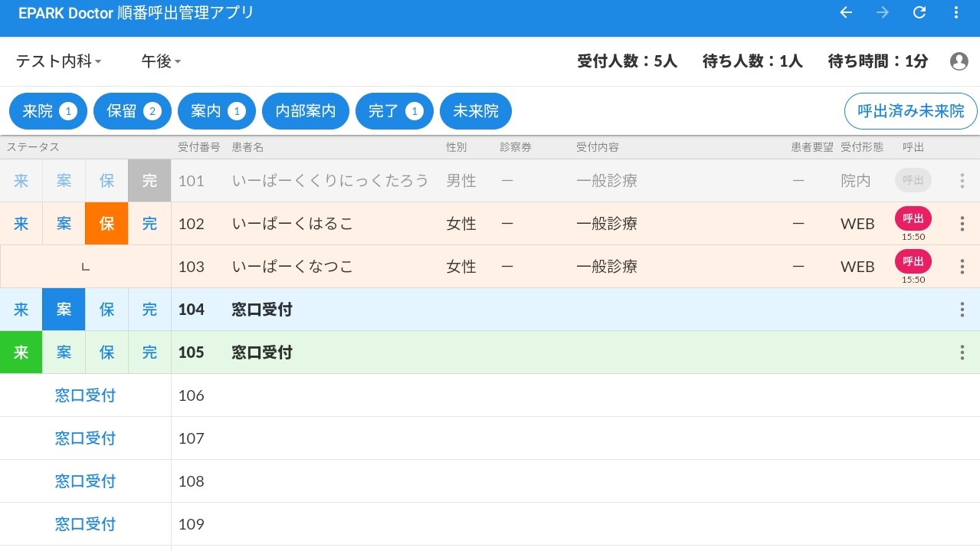Toggle the 来 arrival status for 105

(21, 353)
